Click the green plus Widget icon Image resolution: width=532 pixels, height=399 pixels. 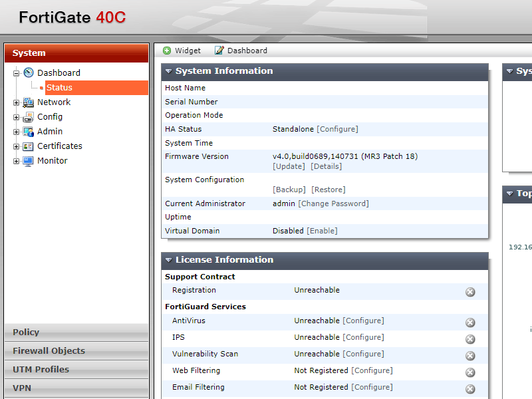click(x=167, y=51)
